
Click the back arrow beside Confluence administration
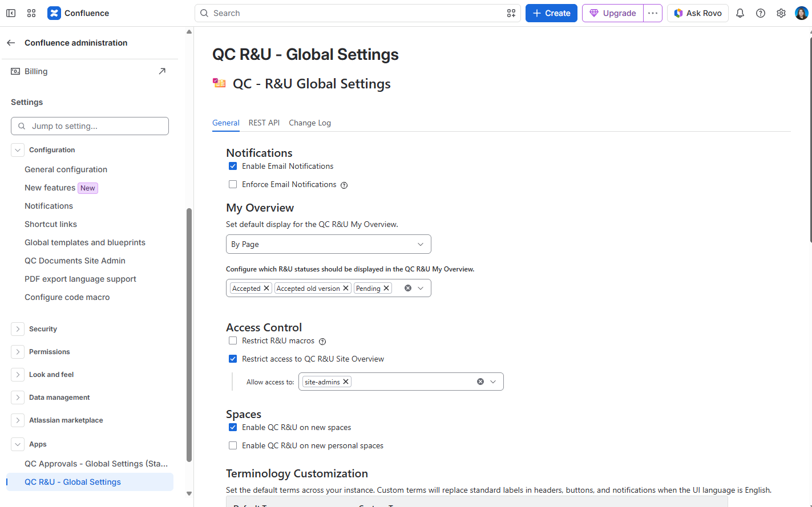point(11,43)
